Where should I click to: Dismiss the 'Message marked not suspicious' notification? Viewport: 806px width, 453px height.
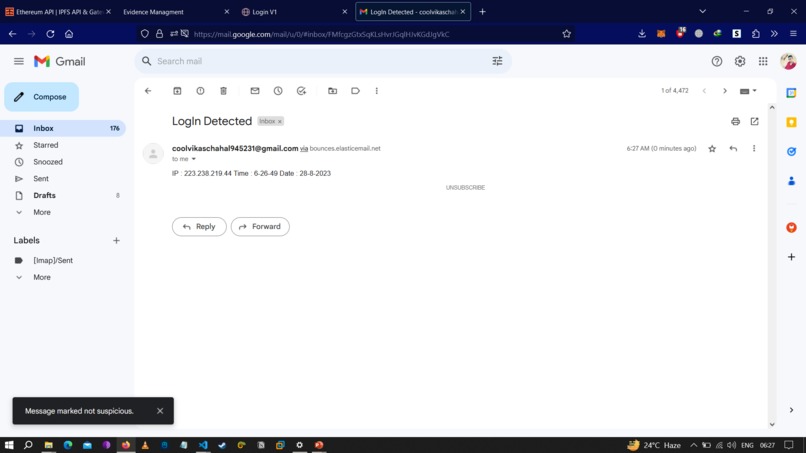(x=160, y=411)
